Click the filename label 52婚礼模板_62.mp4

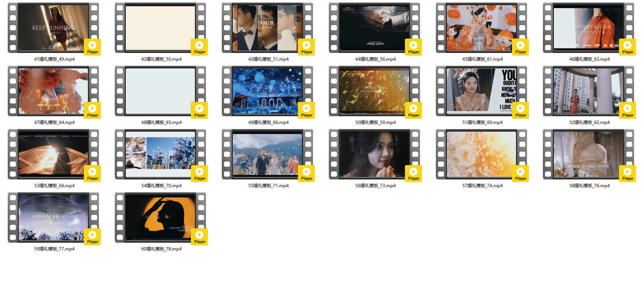coord(590,122)
